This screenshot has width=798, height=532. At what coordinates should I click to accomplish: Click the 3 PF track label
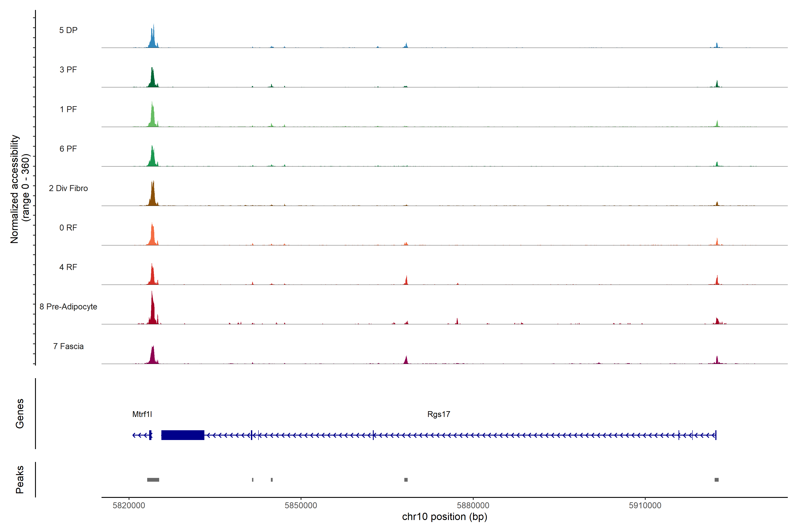pos(68,70)
